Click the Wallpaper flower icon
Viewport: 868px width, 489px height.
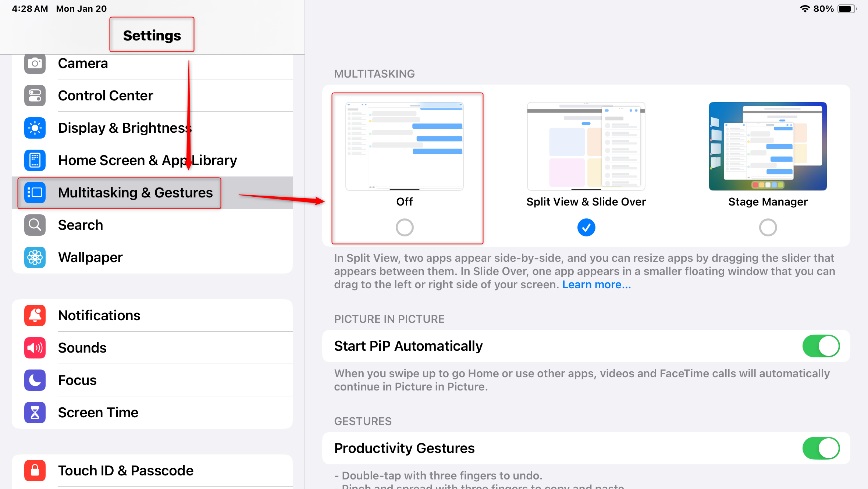35,257
